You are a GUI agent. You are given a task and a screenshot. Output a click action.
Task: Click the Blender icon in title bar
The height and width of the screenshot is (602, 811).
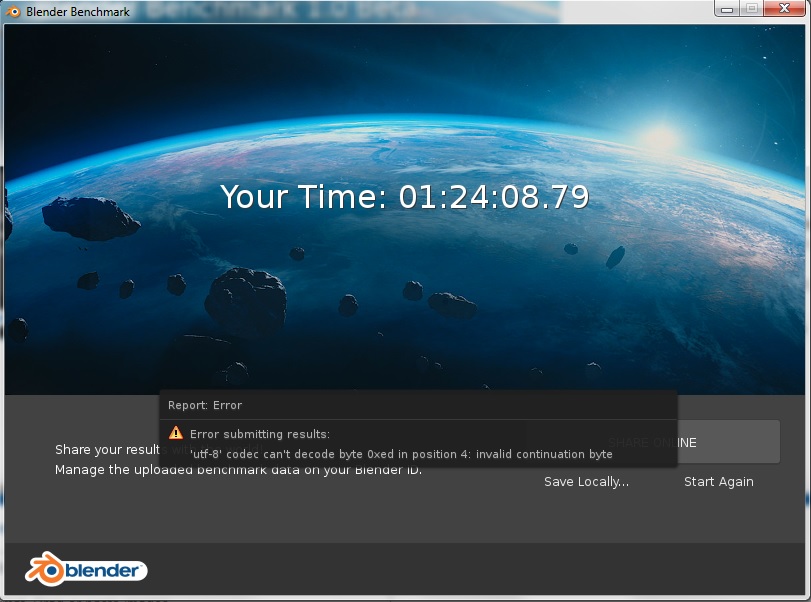tap(12, 11)
